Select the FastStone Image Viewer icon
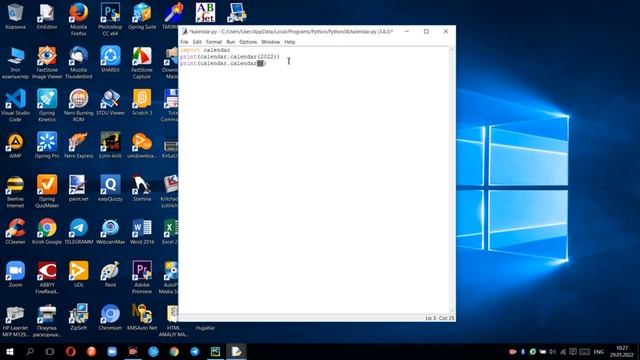 pyautogui.click(x=47, y=62)
